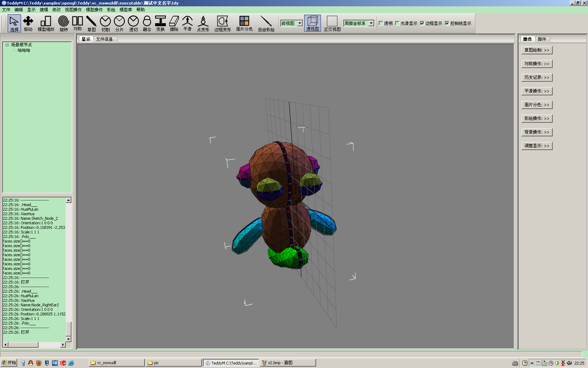Click the log panel horizontal scroll-right arrow
The height and width of the screenshot is (368, 588).
[63, 345]
